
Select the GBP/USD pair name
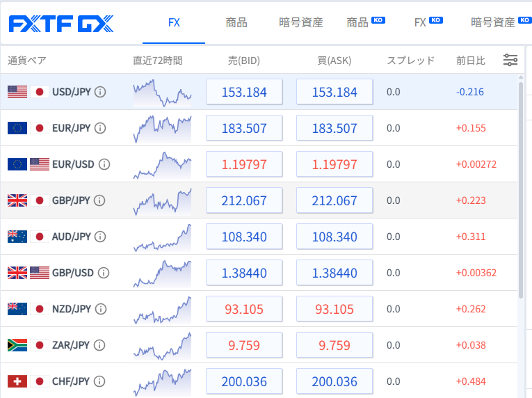tap(72, 273)
